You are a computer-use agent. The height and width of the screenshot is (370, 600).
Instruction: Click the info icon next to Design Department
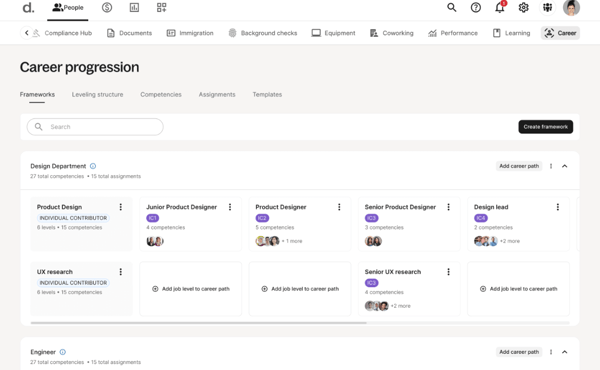(93, 166)
